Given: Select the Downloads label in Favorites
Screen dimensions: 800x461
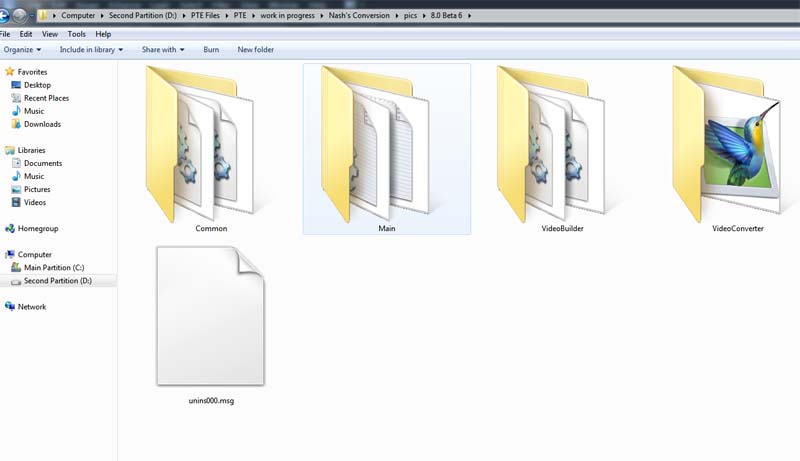Looking at the screenshot, I should [x=42, y=124].
